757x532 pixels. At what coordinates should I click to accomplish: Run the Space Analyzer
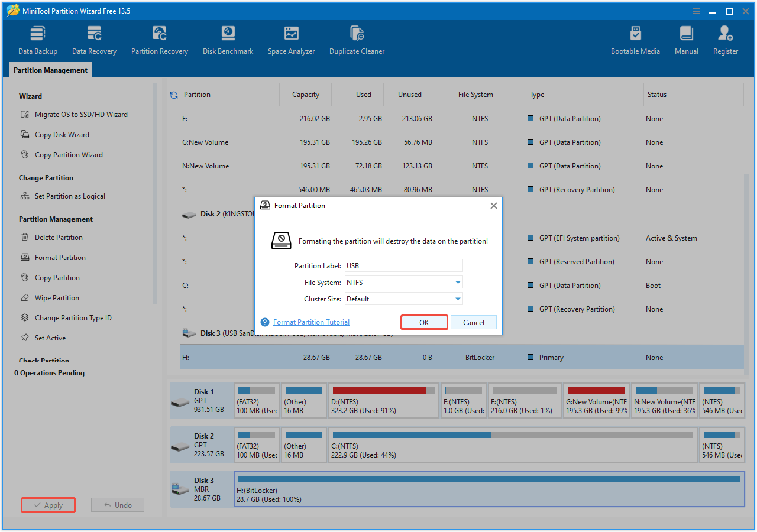(291, 39)
